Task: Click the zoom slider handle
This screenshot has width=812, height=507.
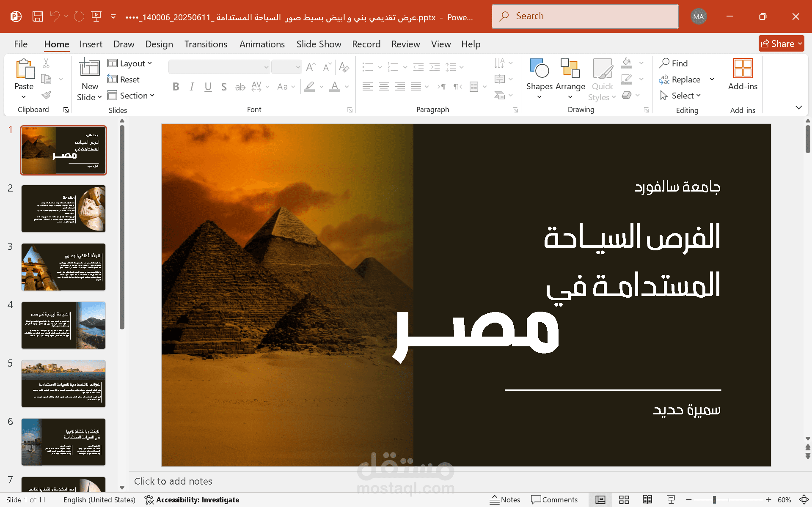Action: pyautogui.click(x=714, y=500)
